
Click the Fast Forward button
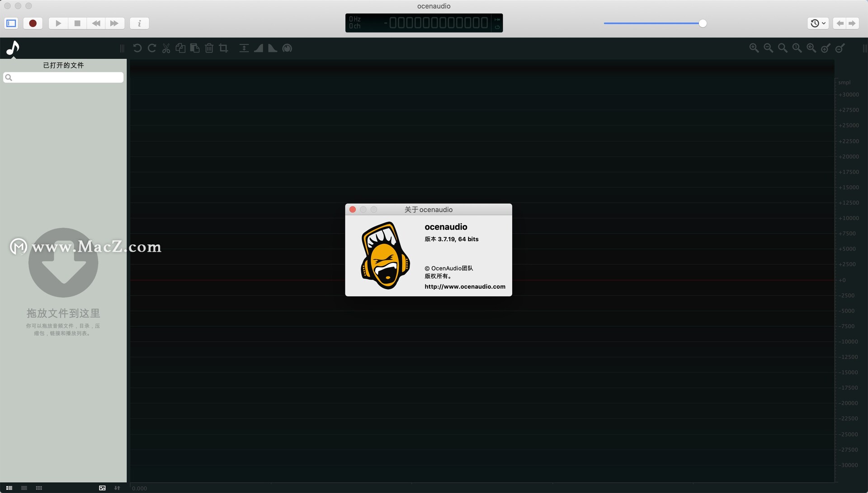[x=114, y=23]
